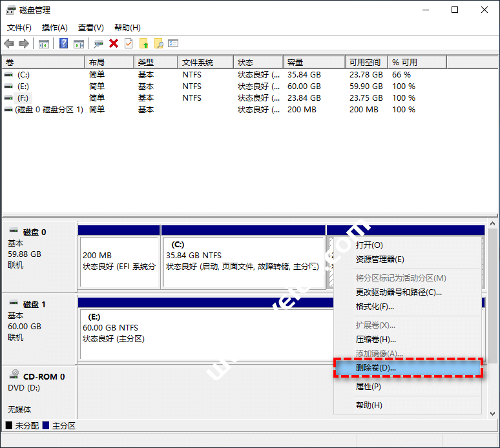Choose 删除卷(D)... from context menu
500x448 pixels.
click(x=376, y=368)
